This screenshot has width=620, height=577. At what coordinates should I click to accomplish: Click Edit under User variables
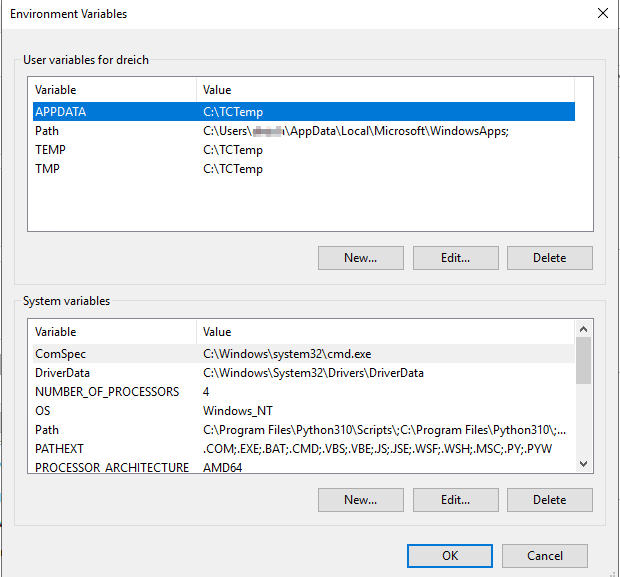[x=455, y=257]
